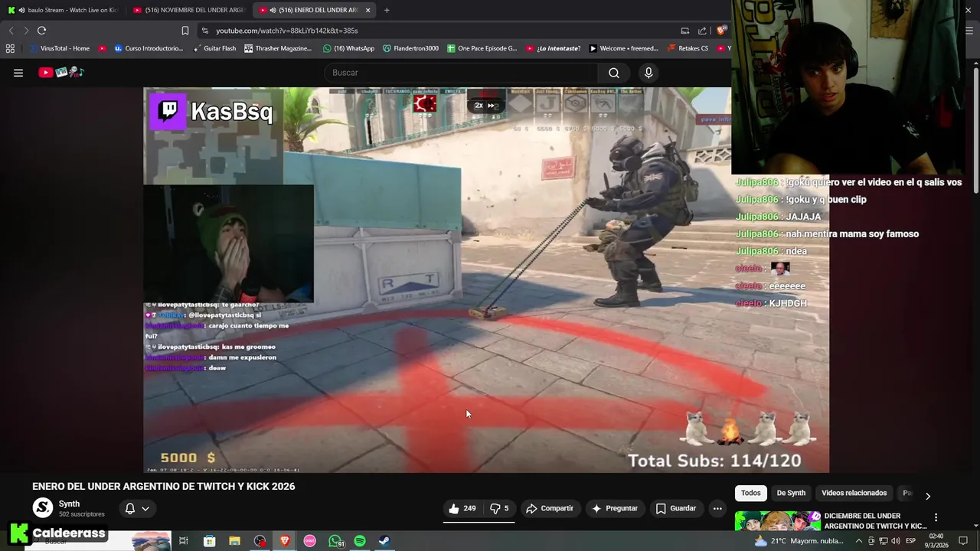Open DICIEMBRE DEL UNDER ARGENTINO video thumbnail

(x=777, y=520)
